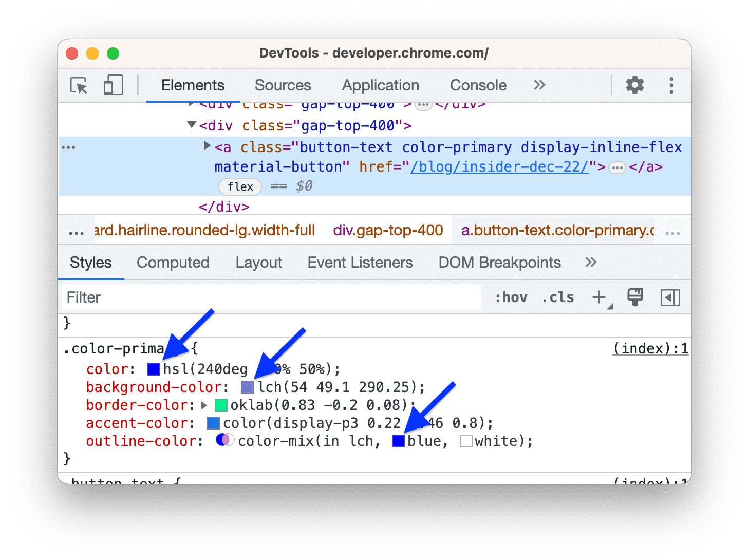
Task: Open the (index):1 stylesheet source
Action: click(650, 348)
